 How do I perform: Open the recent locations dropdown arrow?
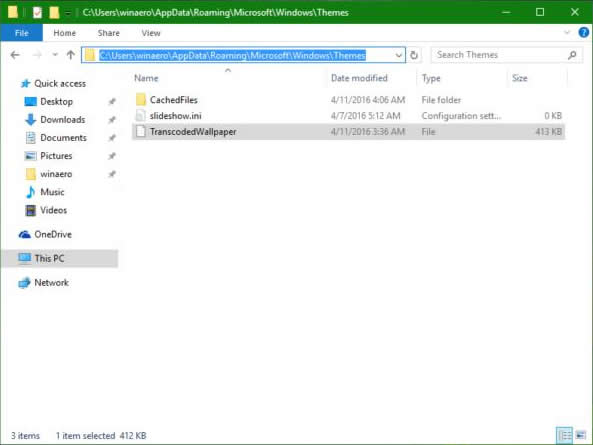tap(55, 55)
